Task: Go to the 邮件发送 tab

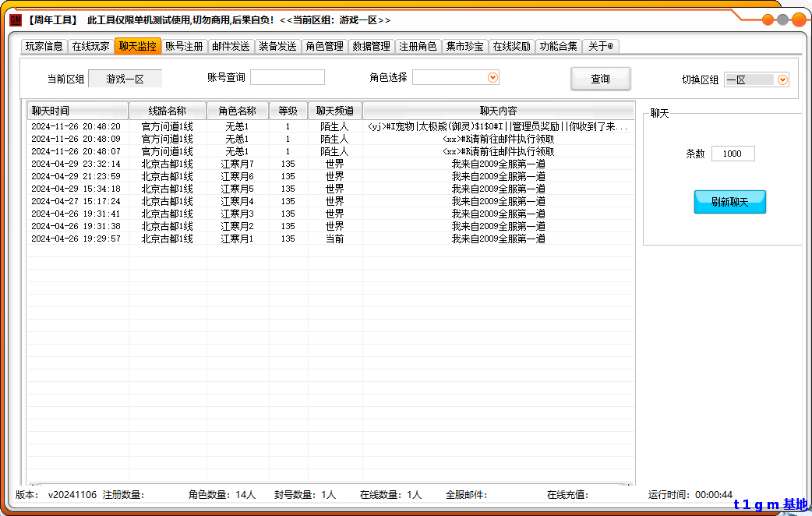Action: pos(231,47)
